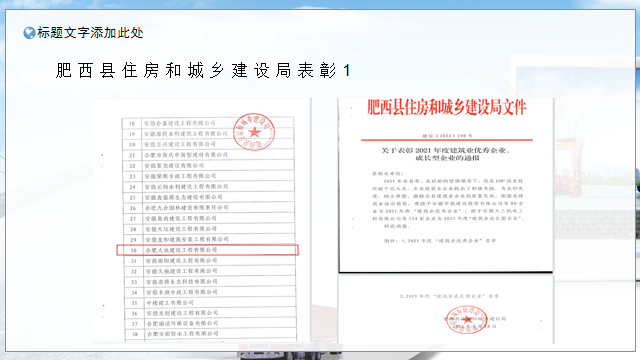The height and width of the screenshot is (360, 640).
Task: Click the red horizontal line under document number
Action: pyautogui.click(x=447, y=140)
